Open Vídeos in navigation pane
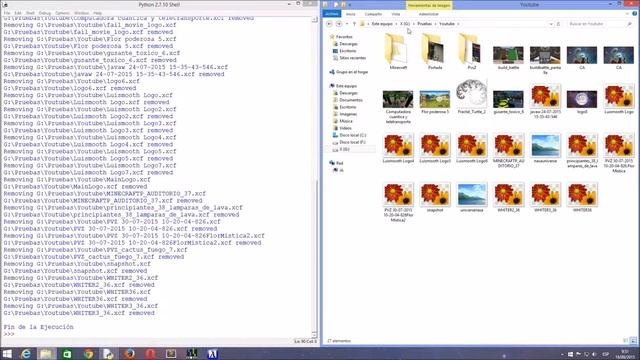 pos(345,128)
